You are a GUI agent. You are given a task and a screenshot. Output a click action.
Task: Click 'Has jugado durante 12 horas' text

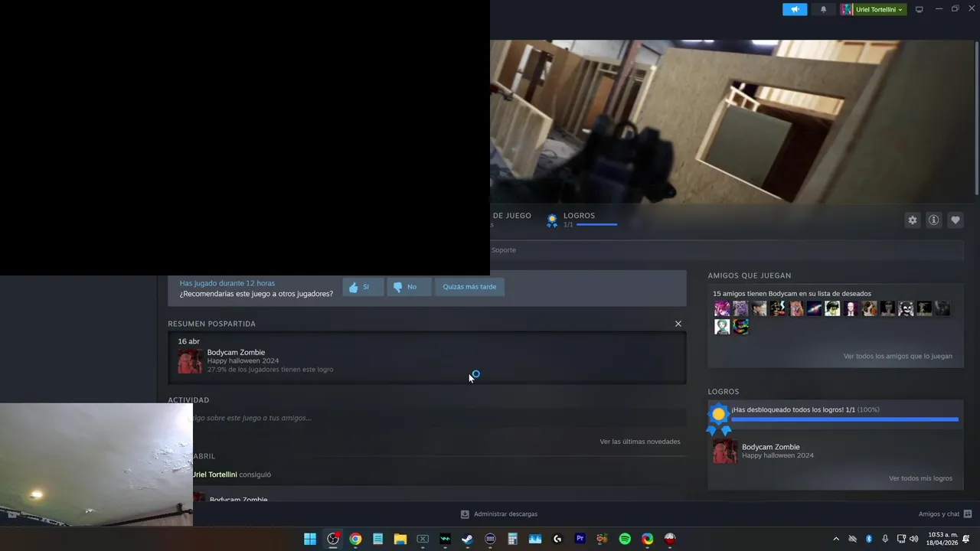[227, 283]
